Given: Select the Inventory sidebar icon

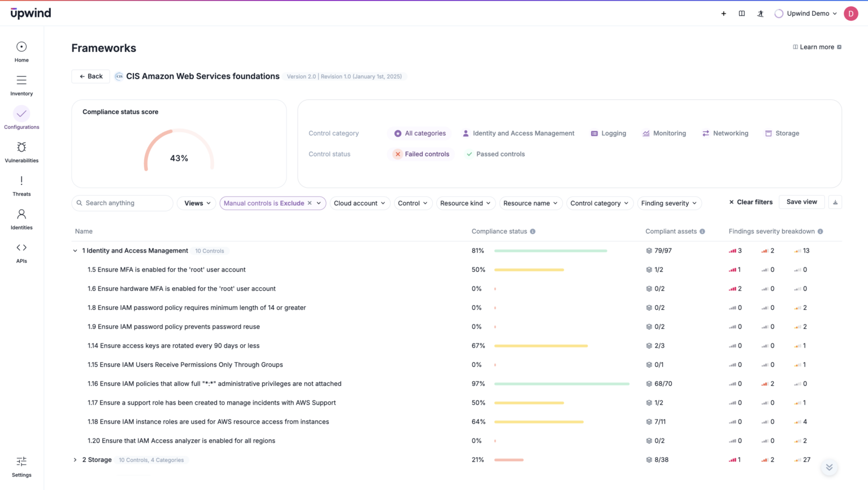Looking at the screenshot, I should 21,85.
